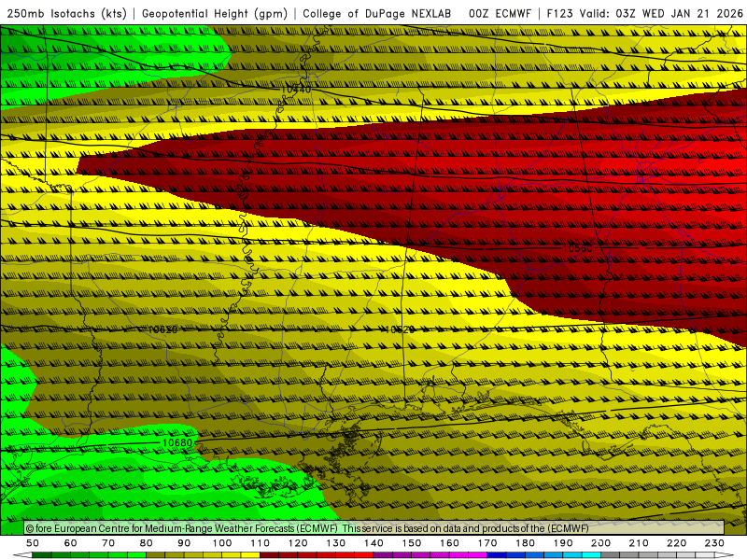This screenshot has width=747, height=560.
Task: Click the 120 value on the legend
Action: click(298, 543)
